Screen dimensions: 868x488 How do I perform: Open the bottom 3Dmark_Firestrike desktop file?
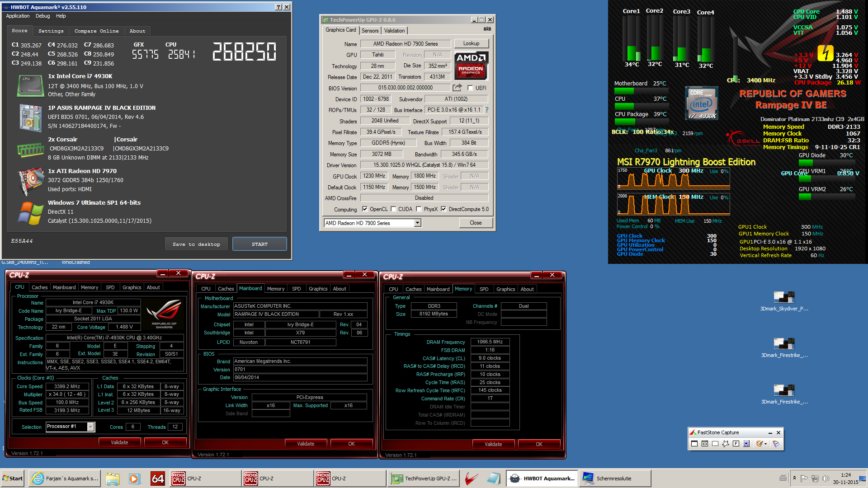(784, 394)
